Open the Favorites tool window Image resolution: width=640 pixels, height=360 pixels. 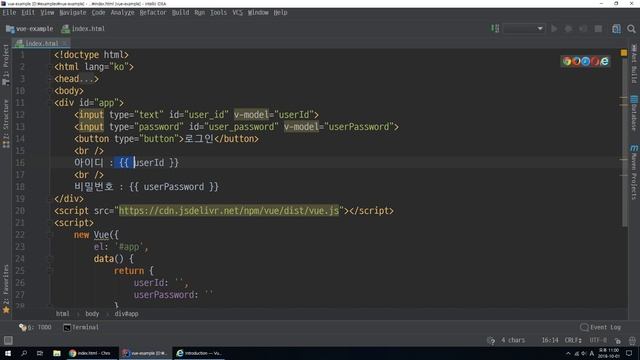6,289
